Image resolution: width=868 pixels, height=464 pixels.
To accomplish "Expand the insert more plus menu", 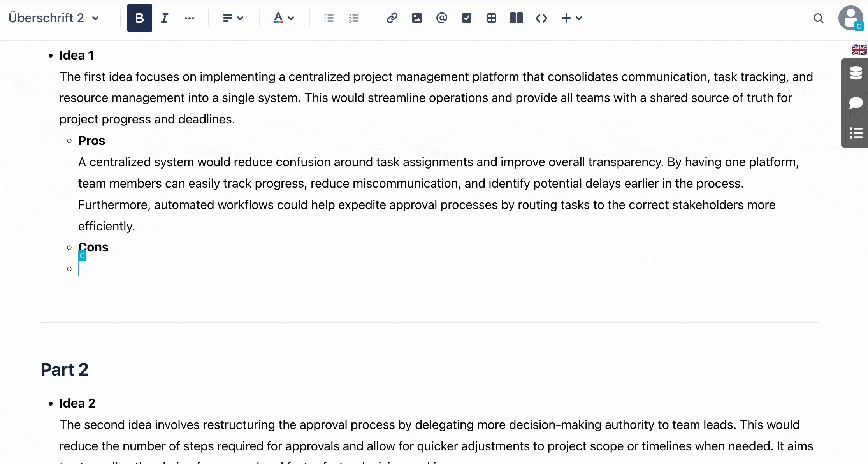I will 571,18.
